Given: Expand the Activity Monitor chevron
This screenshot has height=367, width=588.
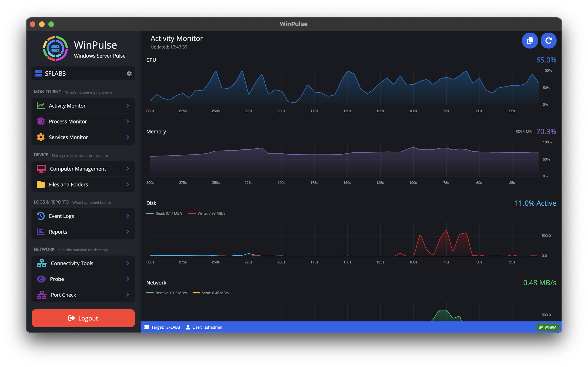Looking at the screenshot, I should point(128,106).
